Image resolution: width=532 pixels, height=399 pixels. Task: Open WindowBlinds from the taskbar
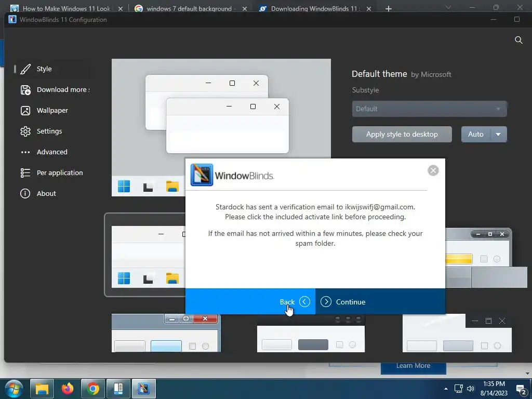143,389
